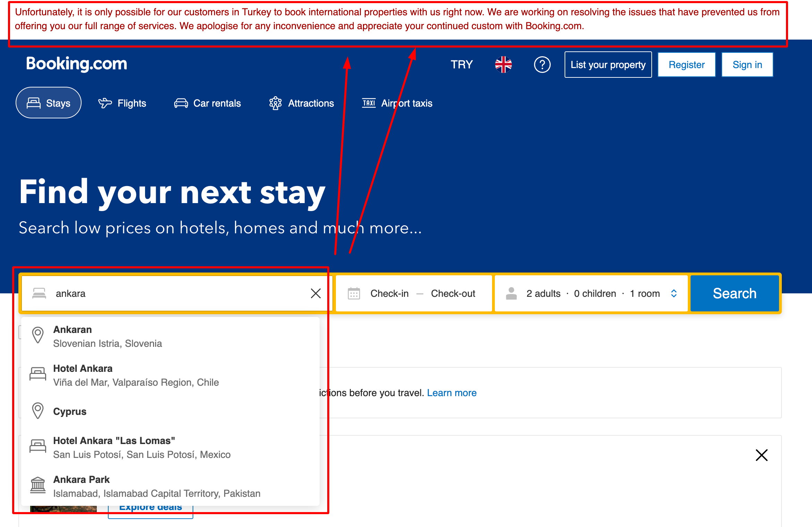The image size is (812, 527).
Task: Select Hotel Ankara in Chile suggestion
Action: tap(170, 375)
